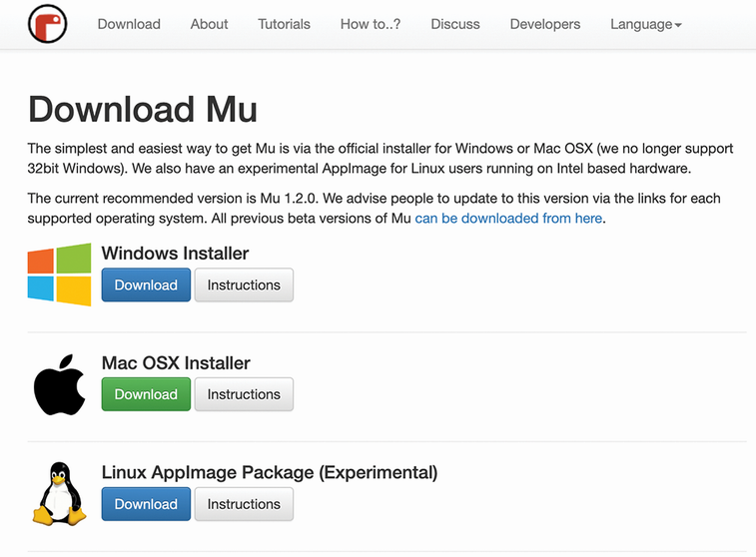Screen dimensions: 756x557
Task: Click the 'Windows Installer' heading
Action: pos(176,254)
